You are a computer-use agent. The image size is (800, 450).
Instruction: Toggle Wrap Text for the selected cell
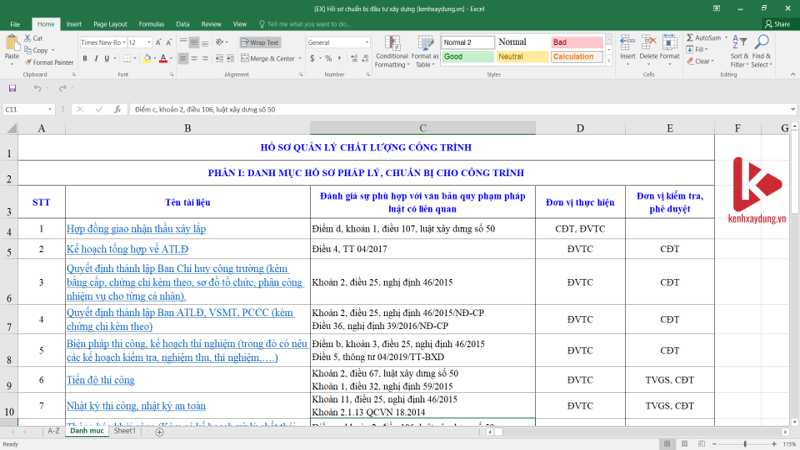pos(260,42)
